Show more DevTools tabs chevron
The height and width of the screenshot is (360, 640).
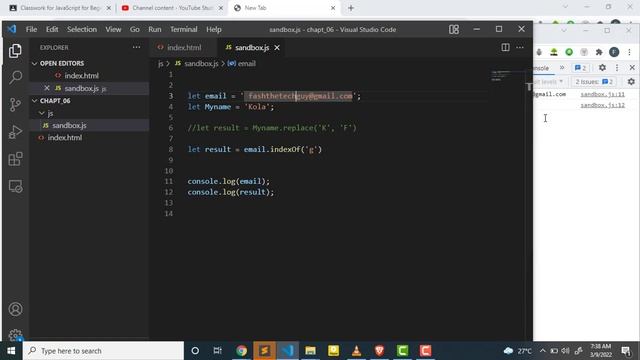[562, 68]
